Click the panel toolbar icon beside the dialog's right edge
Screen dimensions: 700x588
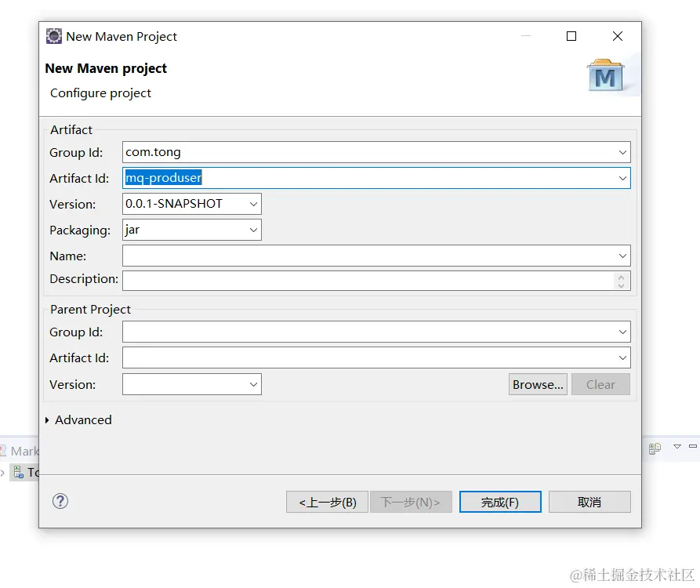click(x=655, y=448)
